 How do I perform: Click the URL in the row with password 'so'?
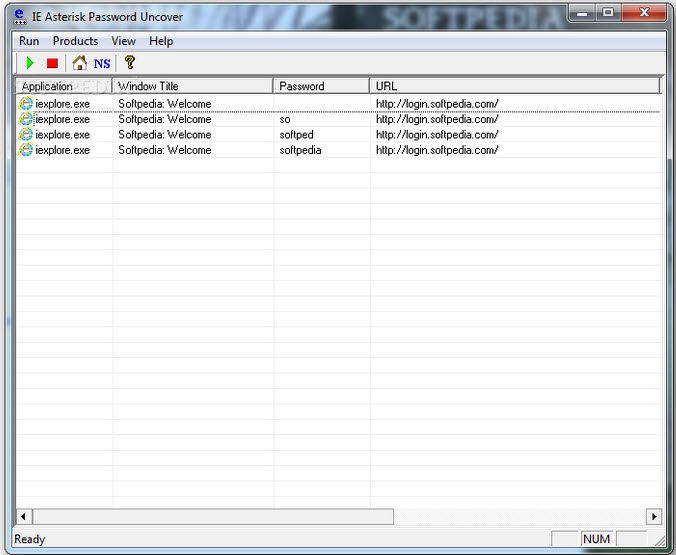[437, 119]
